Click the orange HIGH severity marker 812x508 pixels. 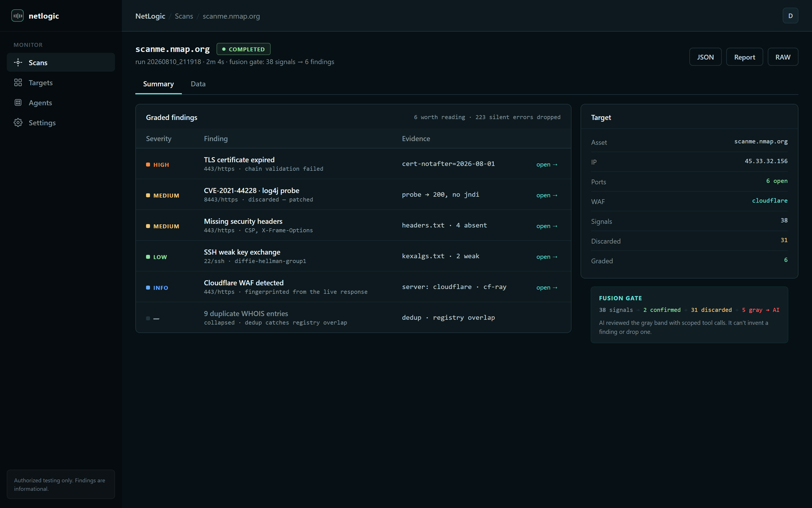tap(148, 165)
